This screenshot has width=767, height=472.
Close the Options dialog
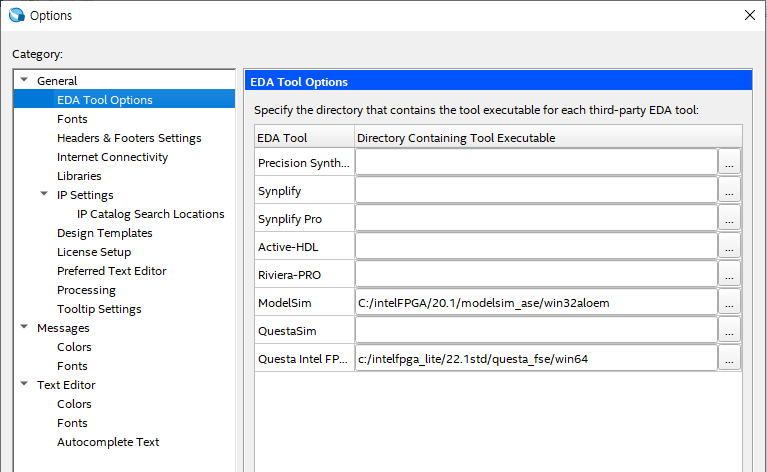tap(749, 15)
